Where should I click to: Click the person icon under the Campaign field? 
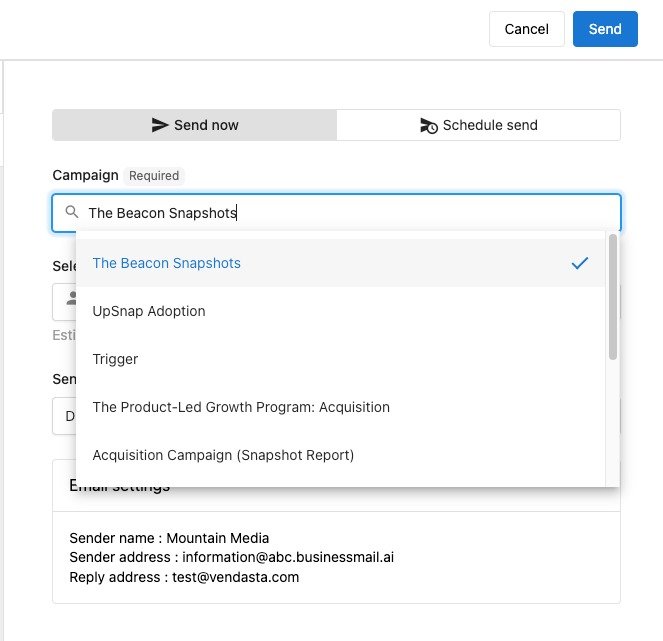(71, 299)
